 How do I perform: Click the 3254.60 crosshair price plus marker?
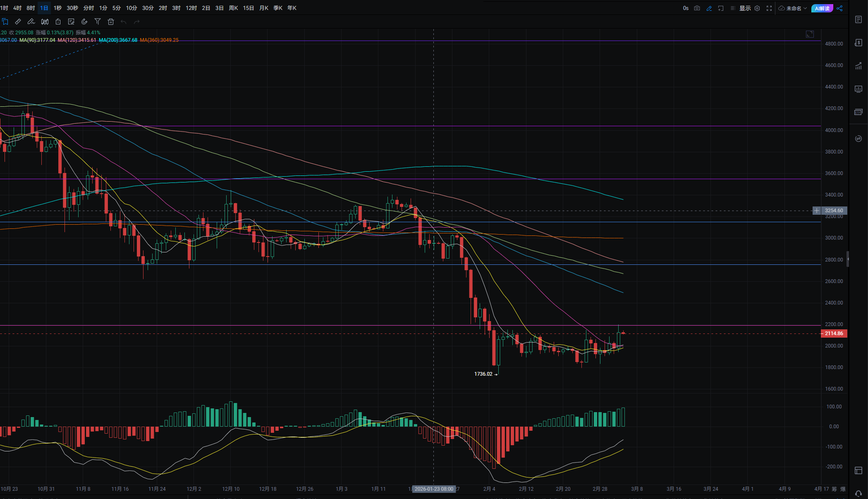point(817,211)
